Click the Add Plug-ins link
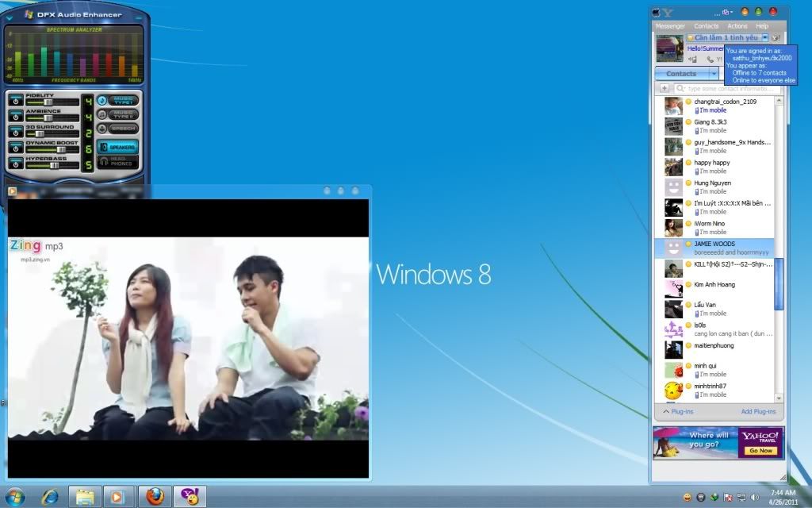 click(758, 412)
